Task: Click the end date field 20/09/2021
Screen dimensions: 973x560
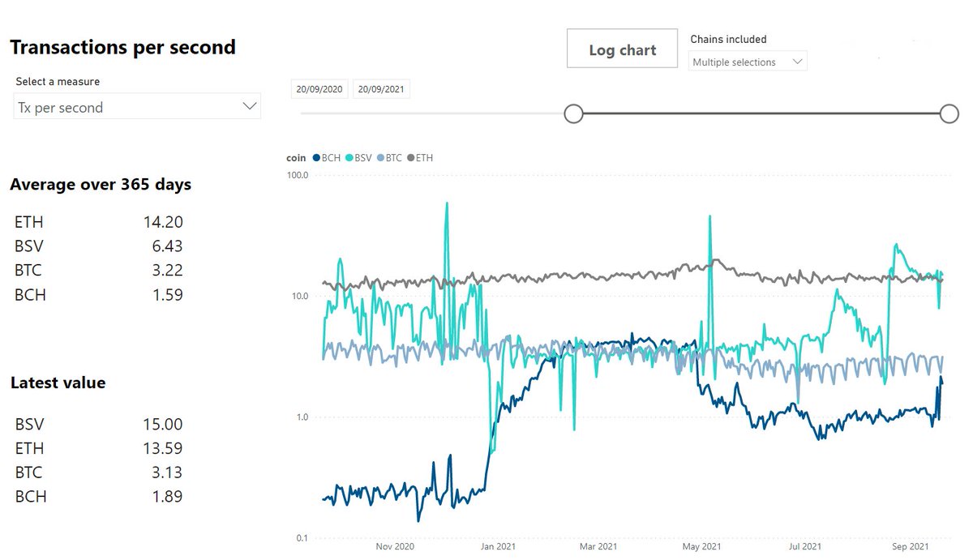Action: coord(382,89)
